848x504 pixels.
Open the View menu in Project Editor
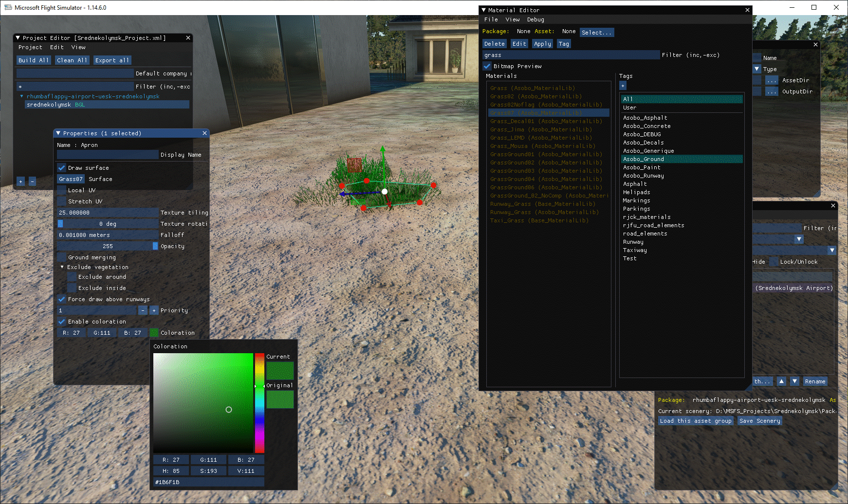point(78,47)
